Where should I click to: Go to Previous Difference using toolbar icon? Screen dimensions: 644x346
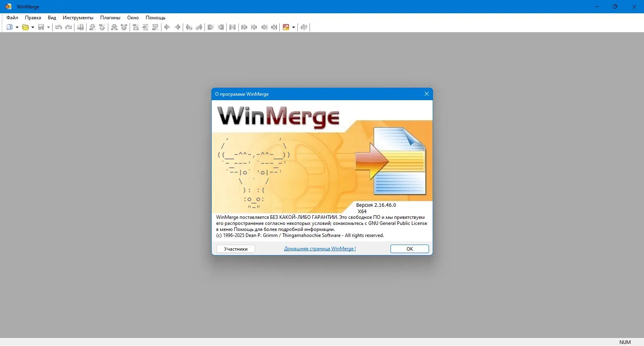(102, 27)
